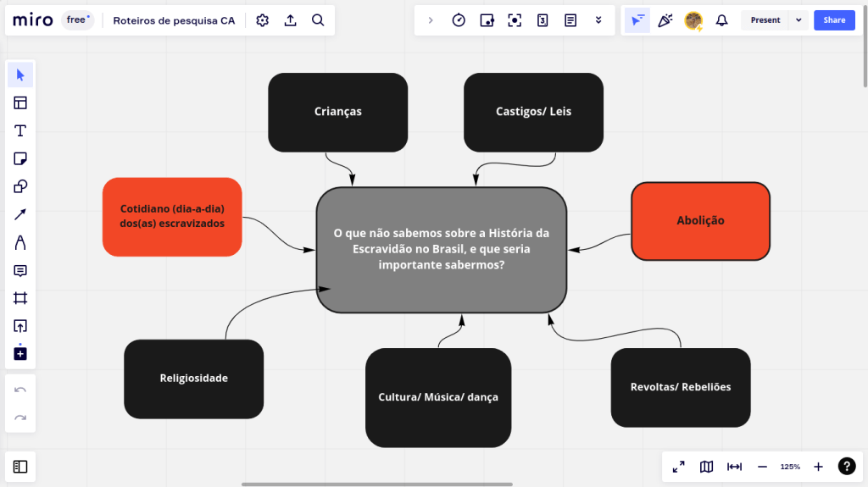
Task: Start the timer in top toolbar
Action: pyautogui.click(x=459, y=20)
